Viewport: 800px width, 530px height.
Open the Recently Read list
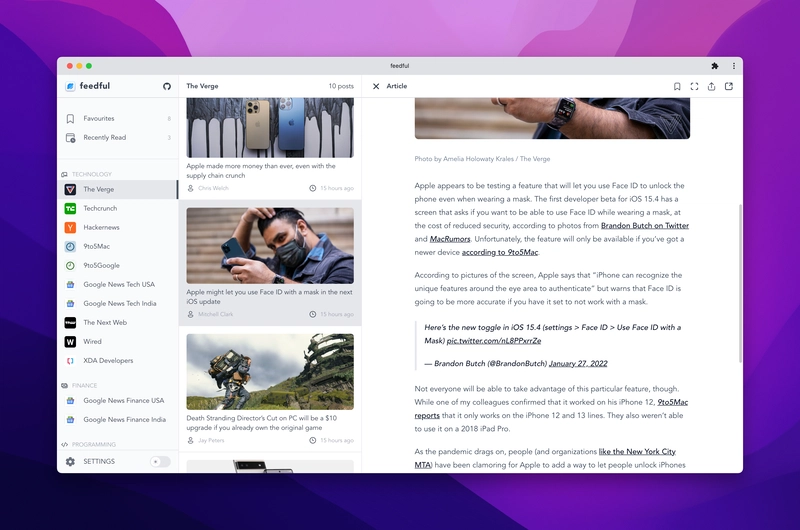(x=118, y=138)
